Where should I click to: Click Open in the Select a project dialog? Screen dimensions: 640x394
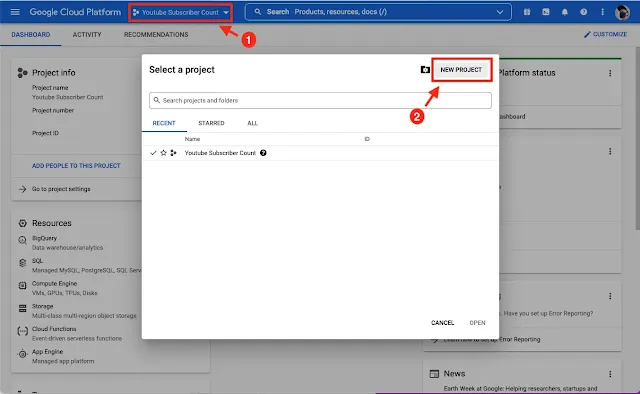coord(477,323)
